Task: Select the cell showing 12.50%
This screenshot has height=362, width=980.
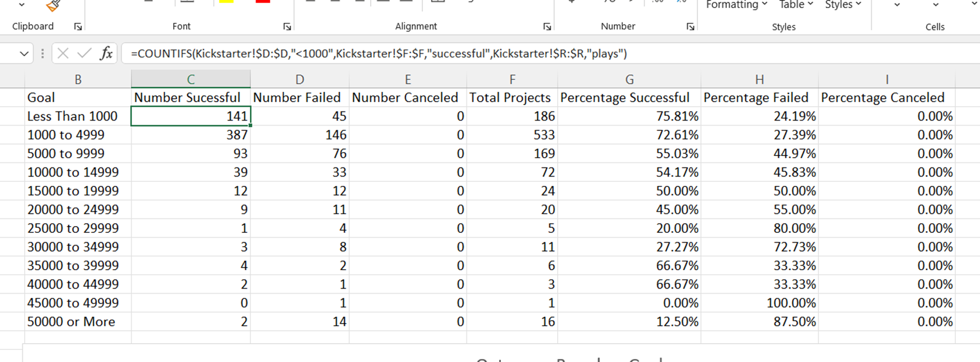Action: 629,322
